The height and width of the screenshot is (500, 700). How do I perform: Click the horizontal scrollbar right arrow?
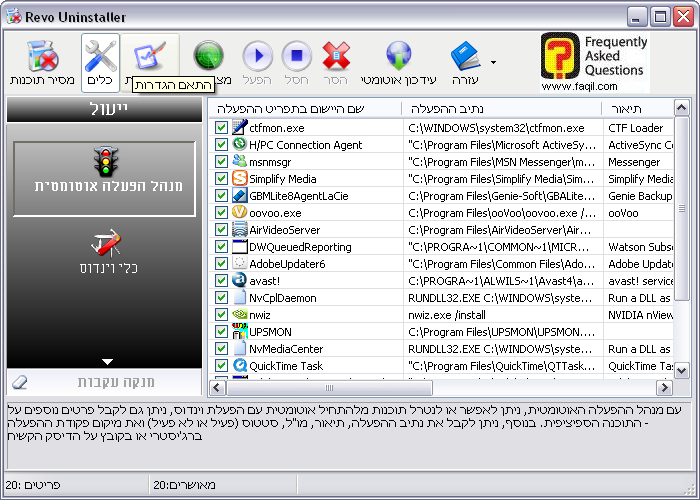[664, 388]
